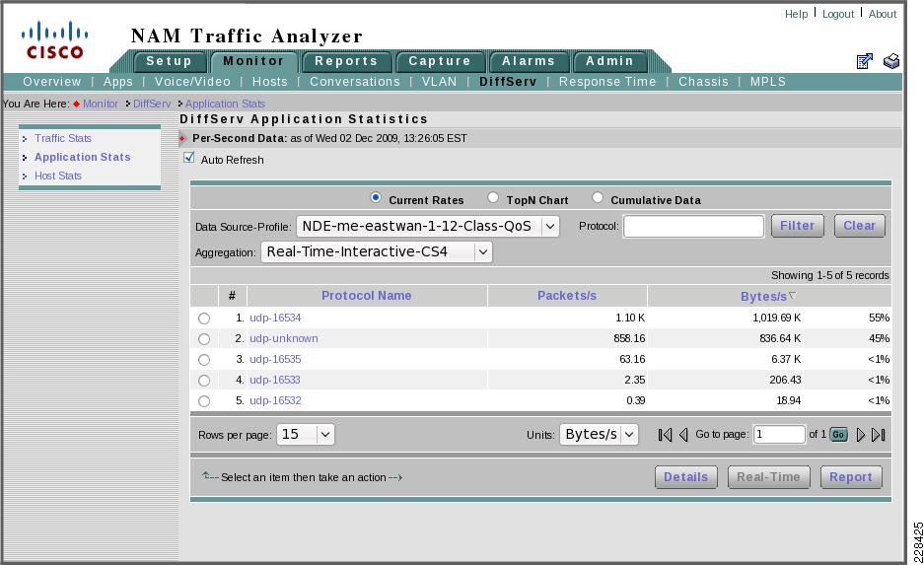The width and height of the screenshot is (924, 565).
Task: Go to MPLS submenu
Action: (x=768, y=82)
